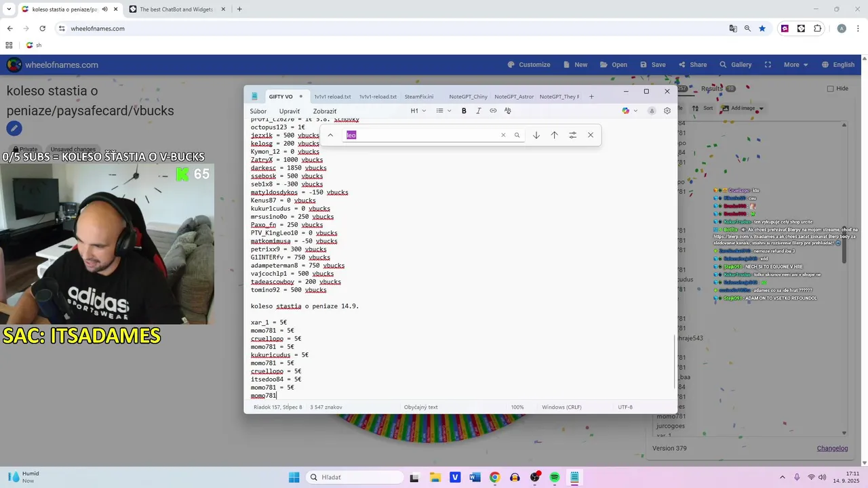The width and height of the screenshot is (868, 488).
Task: Click Customize on Wheel of Names
Action: [x=528, y=64]
